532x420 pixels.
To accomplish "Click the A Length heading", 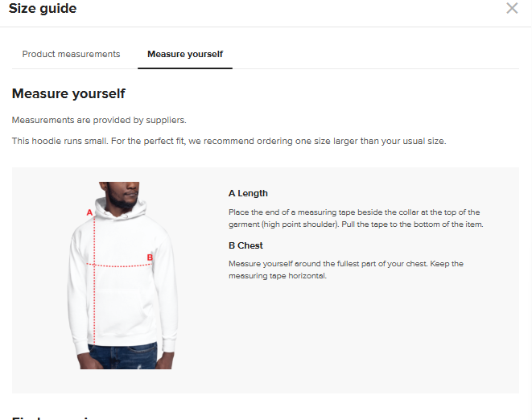I will pyautogui.click(x=248, y=193).
